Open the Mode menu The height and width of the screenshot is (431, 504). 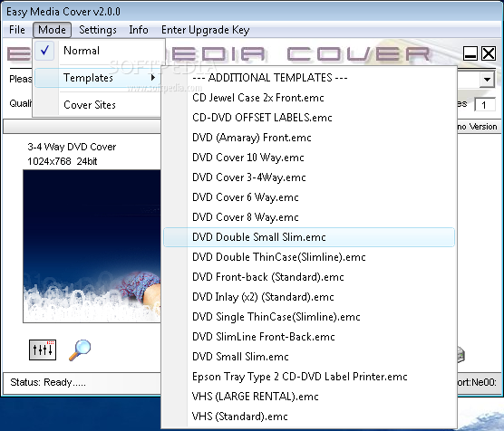(x=52, y=30)
